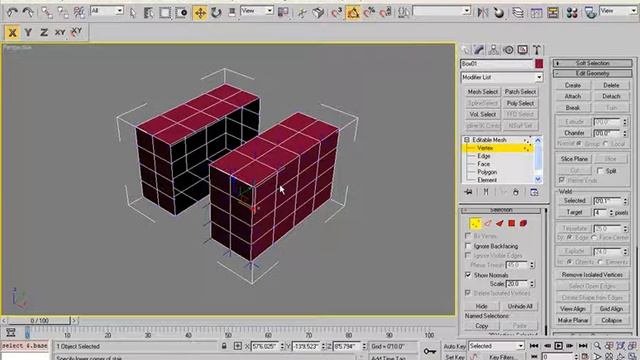This screenshot has height=360, width=640.
Task: Switch to the Display command panel tab
Action: (522, 50)
